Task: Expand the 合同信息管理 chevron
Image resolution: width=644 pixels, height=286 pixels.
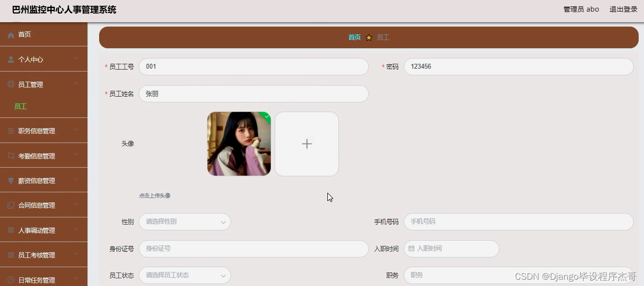Action: (76, 204)
